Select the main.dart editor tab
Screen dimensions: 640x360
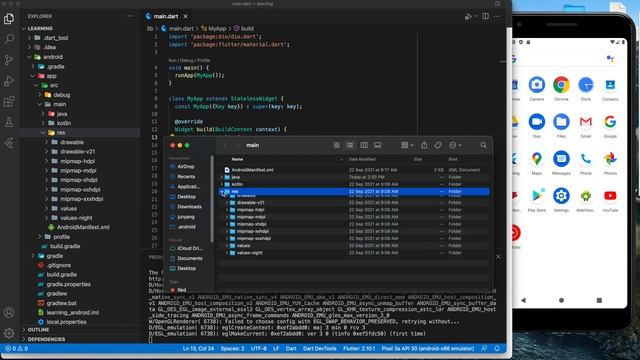(166, 16)
